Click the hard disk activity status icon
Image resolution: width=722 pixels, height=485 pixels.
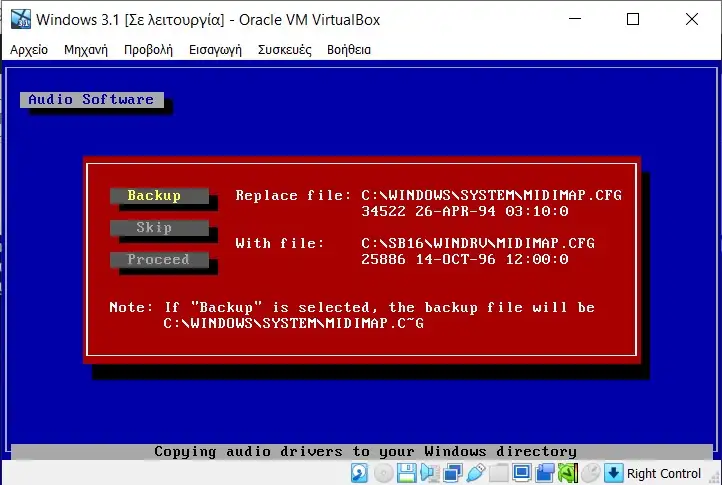(359, 473)
